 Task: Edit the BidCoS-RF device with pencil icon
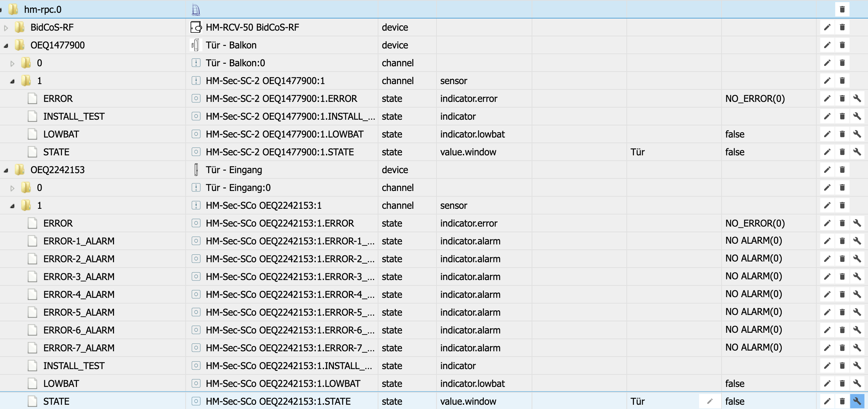(827, 27)
